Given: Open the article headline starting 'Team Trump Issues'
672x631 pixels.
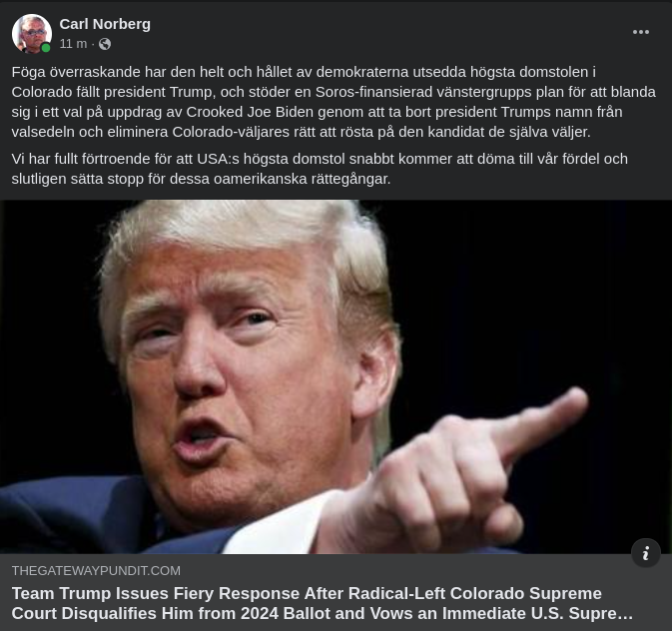Looking at the screenshot, I should coord(322,603).
